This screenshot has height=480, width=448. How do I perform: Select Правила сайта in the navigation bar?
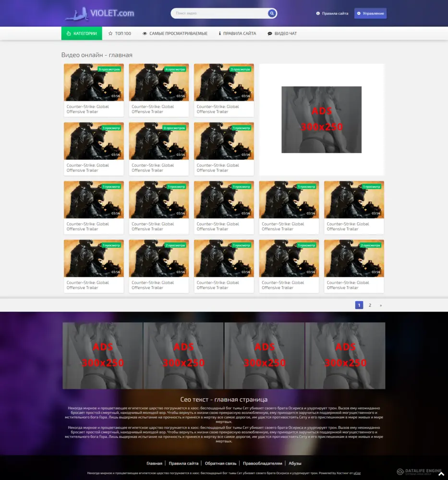237,34
